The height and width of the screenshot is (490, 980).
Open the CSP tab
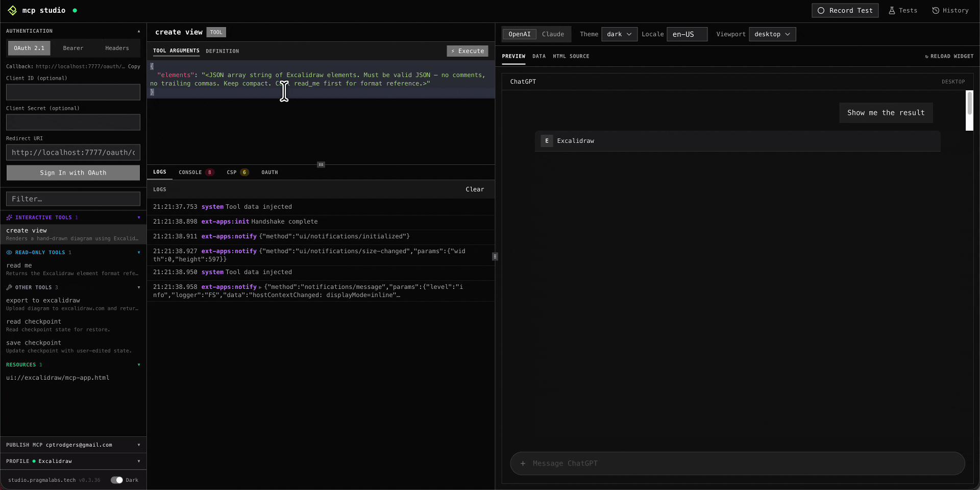[x=237, y=173]
